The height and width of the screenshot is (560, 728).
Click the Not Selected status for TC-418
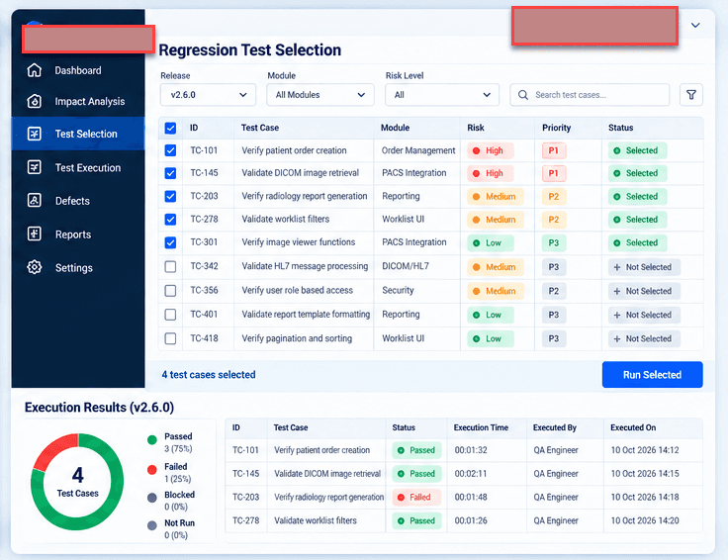pyautogui.click(x=644, y=338)
